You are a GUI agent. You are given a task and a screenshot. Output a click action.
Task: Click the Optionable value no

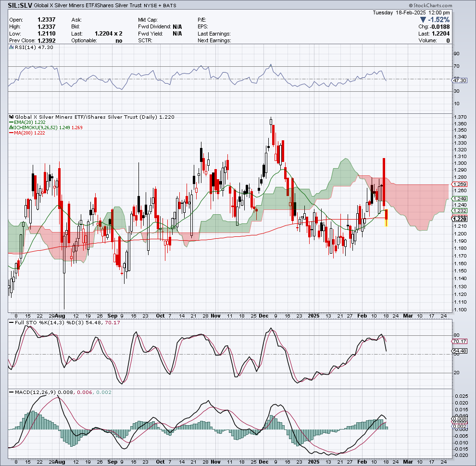point(119,41)
